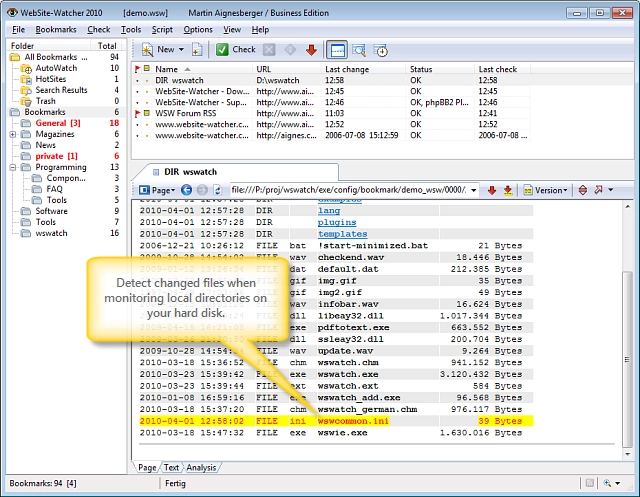Click the clock schedule view icon
Image resolution: width=640 pixels, height=497 pixels.
coord(380,50)
